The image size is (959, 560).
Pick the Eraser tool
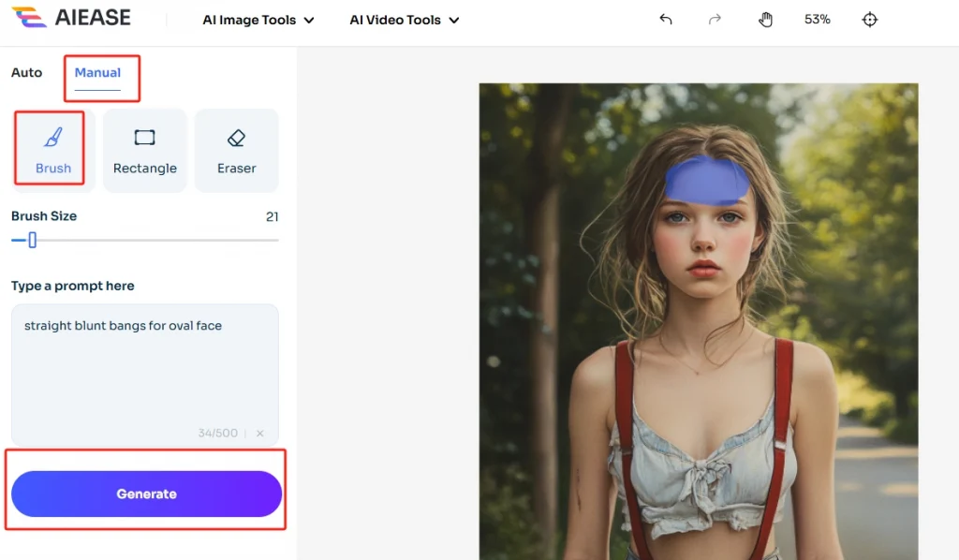[236, 151]
